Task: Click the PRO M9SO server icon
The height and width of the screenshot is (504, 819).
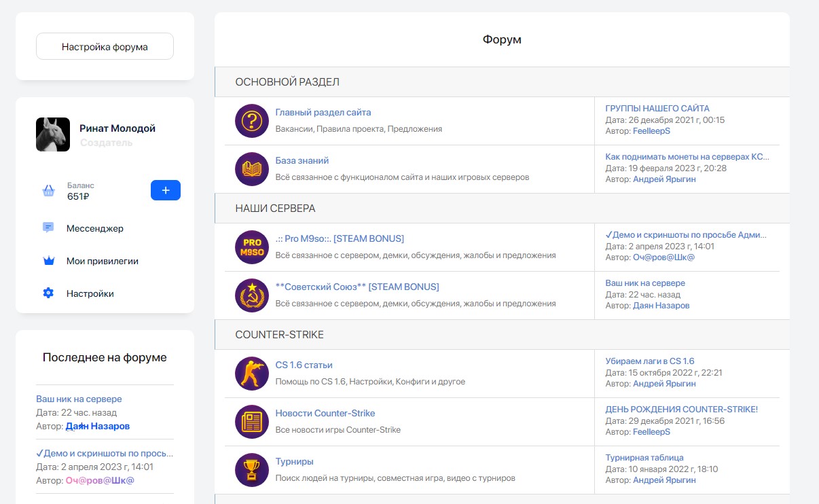Action: coord(252,247)
